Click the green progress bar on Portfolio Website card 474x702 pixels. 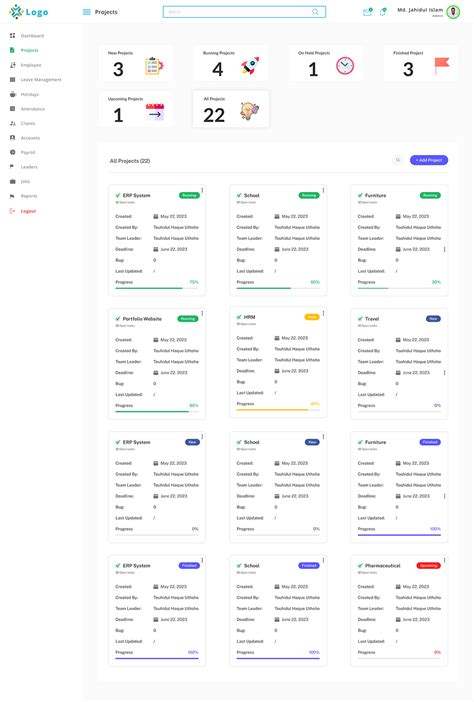[x=157, y=411]
